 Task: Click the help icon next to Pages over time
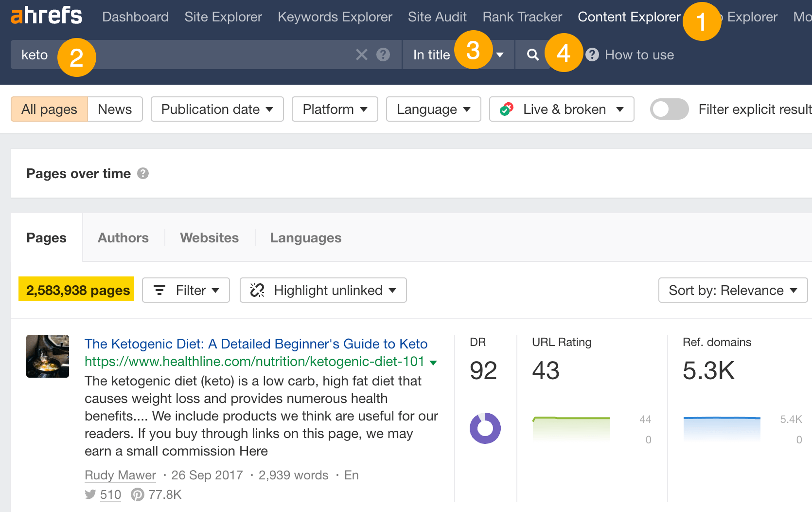(142, 173)
